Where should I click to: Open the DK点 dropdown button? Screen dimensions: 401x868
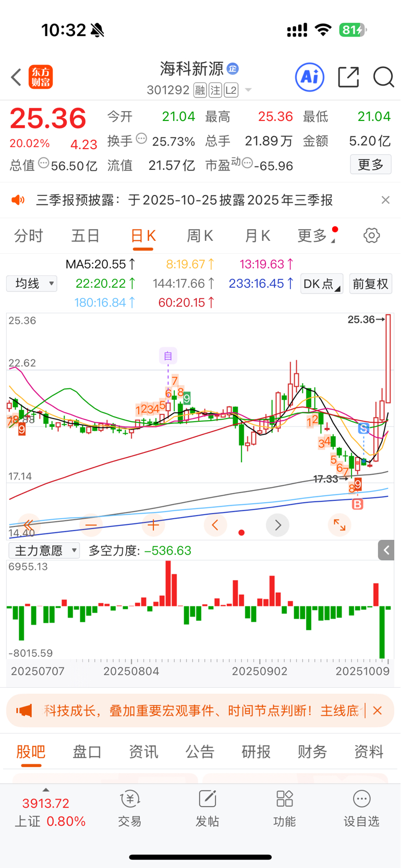[322, 284]
